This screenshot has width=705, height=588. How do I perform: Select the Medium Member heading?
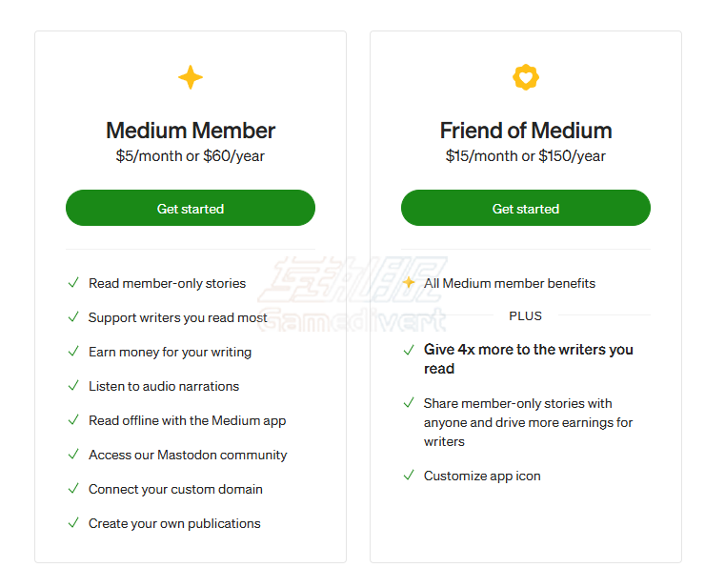(191, 131)
